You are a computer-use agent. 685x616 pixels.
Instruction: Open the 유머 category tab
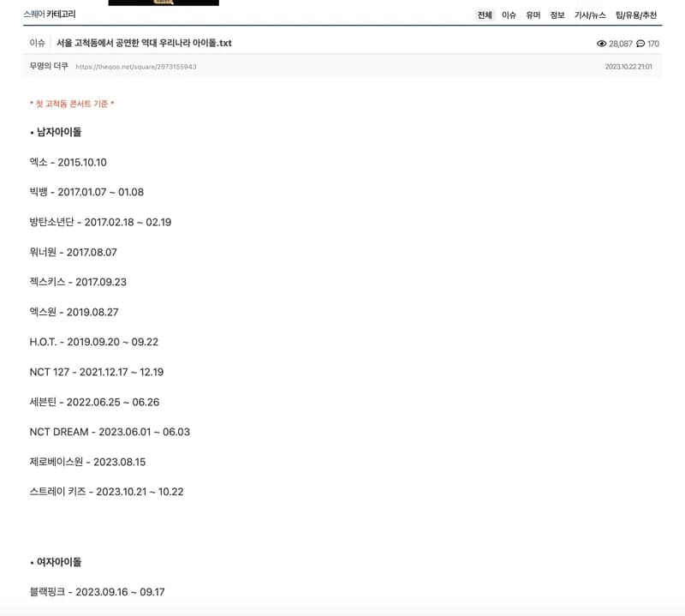click(x=533, y=15)
